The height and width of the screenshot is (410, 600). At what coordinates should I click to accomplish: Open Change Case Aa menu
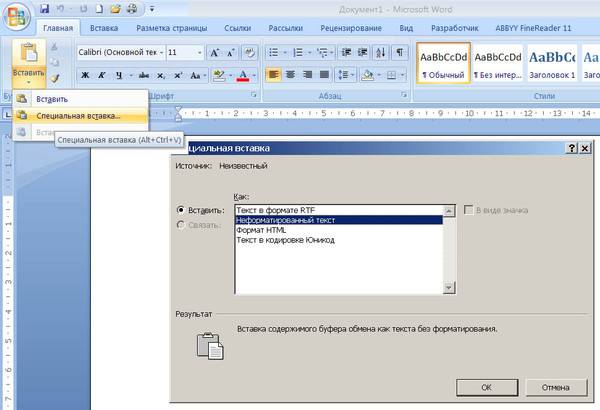coord(197,75)
